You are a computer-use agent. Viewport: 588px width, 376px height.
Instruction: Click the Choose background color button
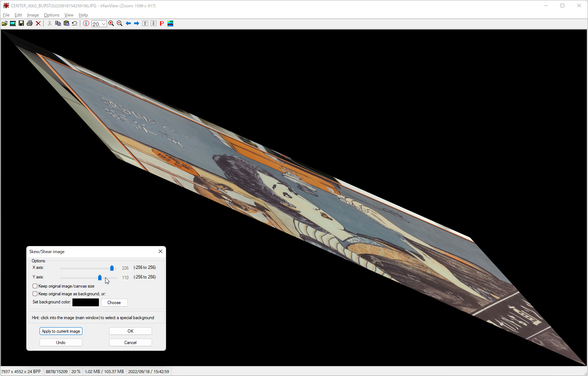(114, 303)
